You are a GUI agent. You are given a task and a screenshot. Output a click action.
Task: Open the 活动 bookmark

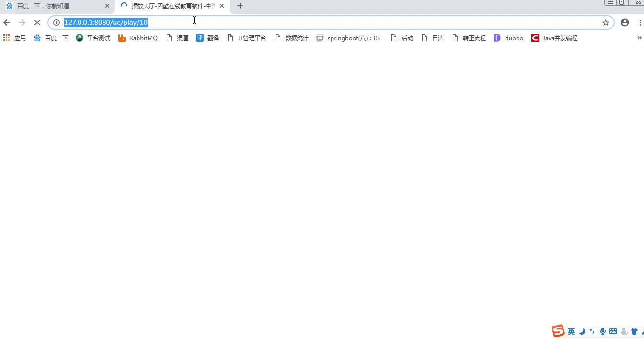pyautogui.click(x=402, y=38)
